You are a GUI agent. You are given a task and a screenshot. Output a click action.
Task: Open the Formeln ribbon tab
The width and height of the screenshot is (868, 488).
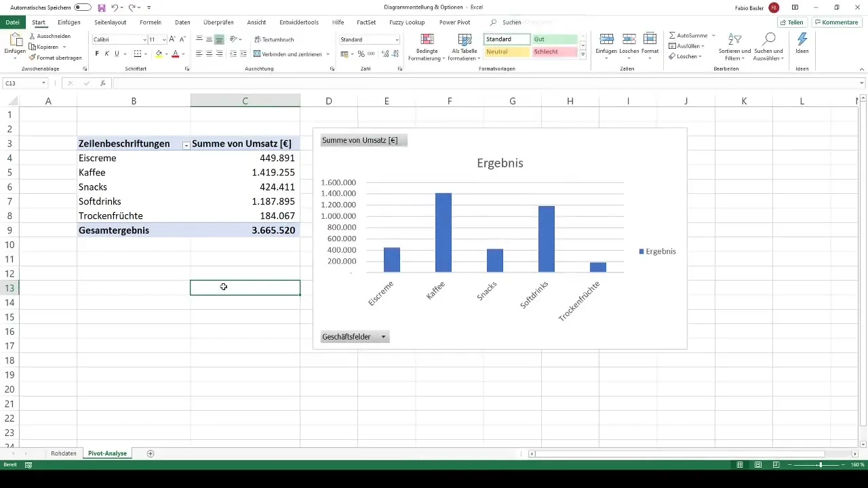[x=151, y=22]
